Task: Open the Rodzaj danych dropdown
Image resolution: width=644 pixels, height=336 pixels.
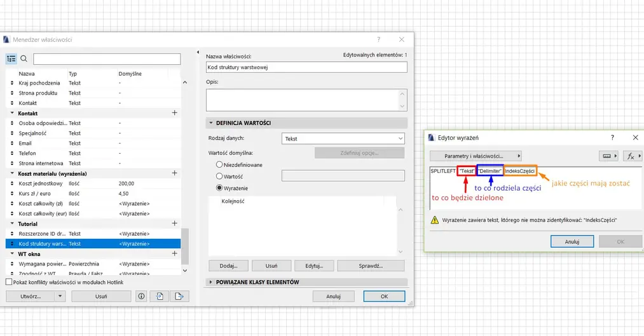Action: tap(343, 138)
